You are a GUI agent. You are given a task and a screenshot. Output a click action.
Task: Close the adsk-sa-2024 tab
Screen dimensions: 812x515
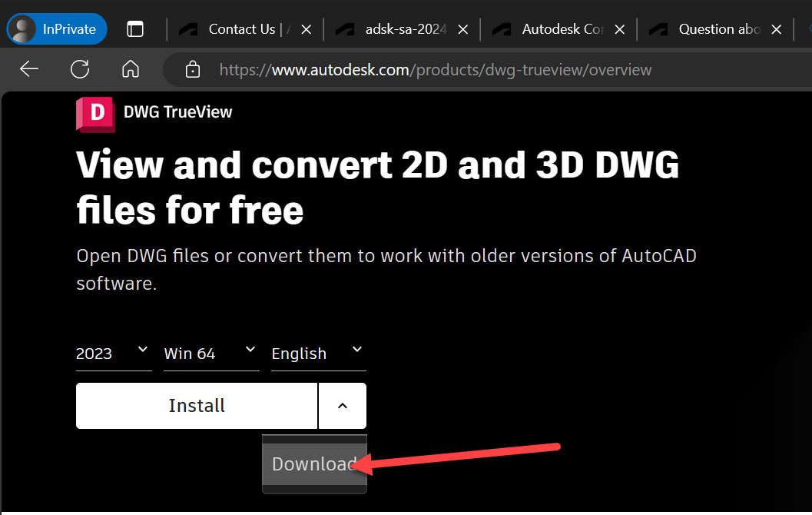pos(463,29)
